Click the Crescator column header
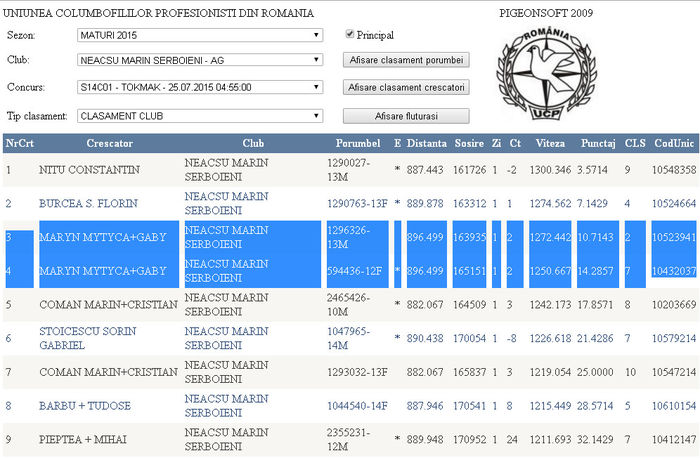This screenshot has width=700, height=458. (x=109, y=143)
